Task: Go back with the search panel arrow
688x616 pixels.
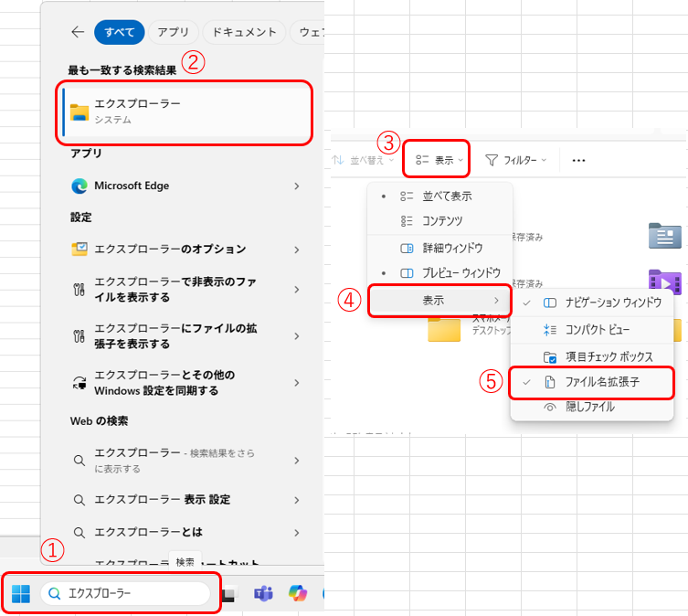Action: pyautogui.click(x=78, y=32)
